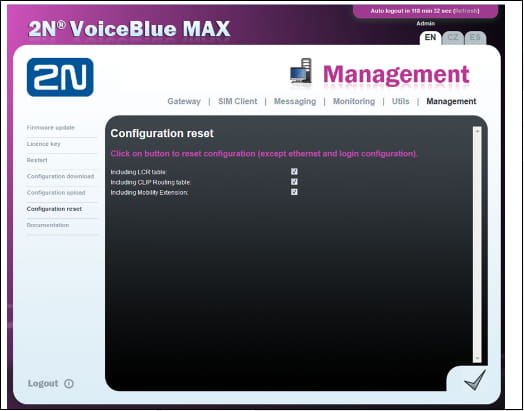The image size is (524, 411).
Task: Click the 'Configuration reset' panel heading
Action: pos(162,133)
